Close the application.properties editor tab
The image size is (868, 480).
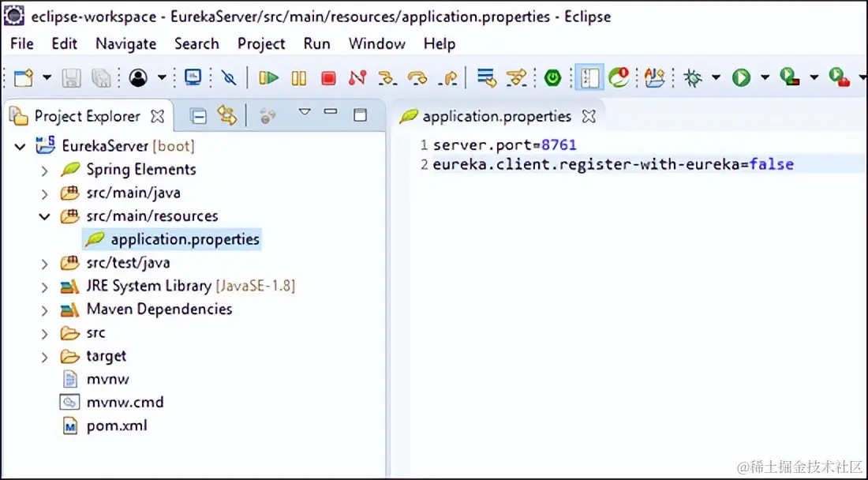point(589,116)
